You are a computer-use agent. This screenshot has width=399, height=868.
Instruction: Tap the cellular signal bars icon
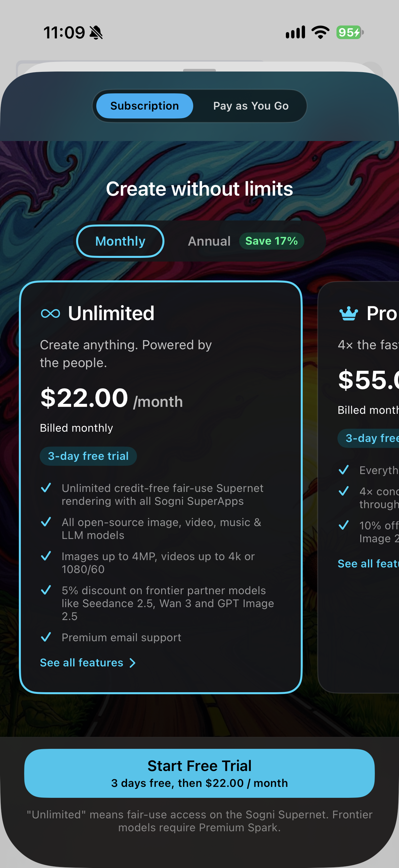295,32
